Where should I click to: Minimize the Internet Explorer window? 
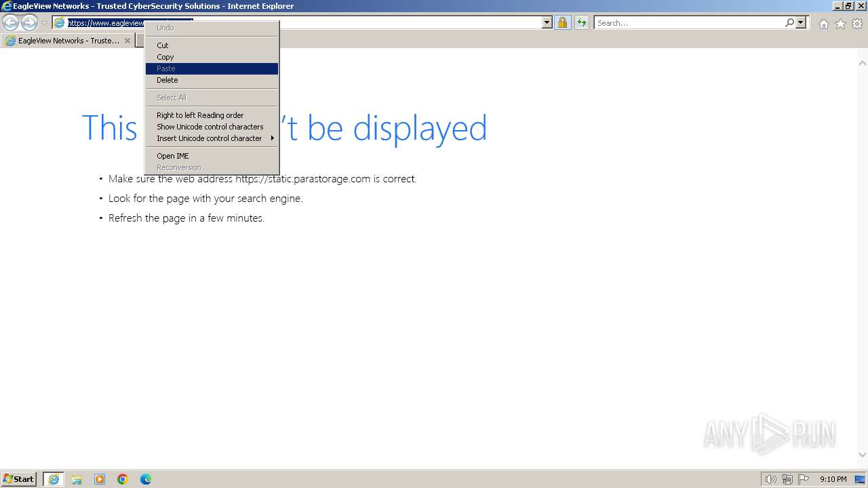pos(837,6)
